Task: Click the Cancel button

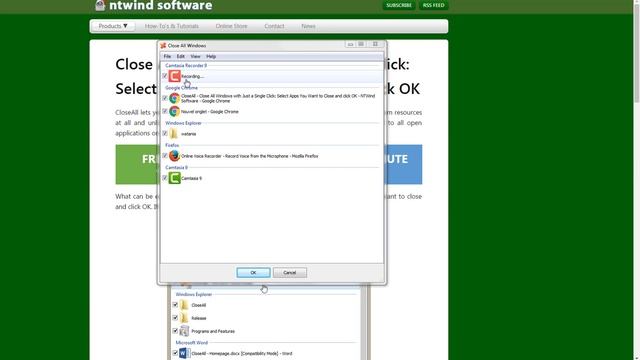Action: tap(290, 273)
